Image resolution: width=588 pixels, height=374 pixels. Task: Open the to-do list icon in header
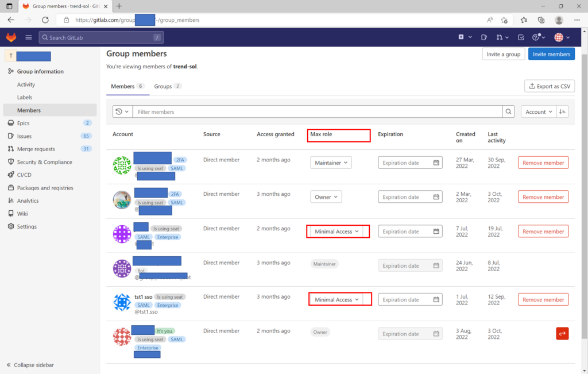click(x=521, y=37)
